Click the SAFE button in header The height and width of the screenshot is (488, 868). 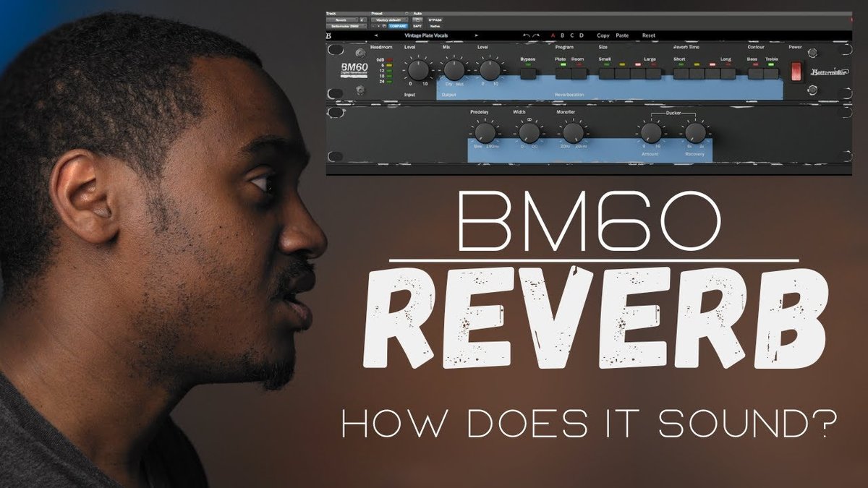point(417,26)
